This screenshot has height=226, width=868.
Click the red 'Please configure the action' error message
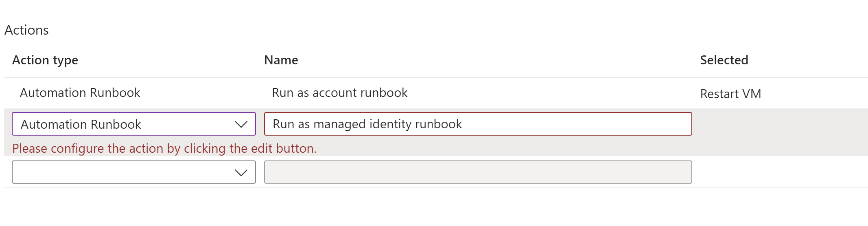point(164,149)
